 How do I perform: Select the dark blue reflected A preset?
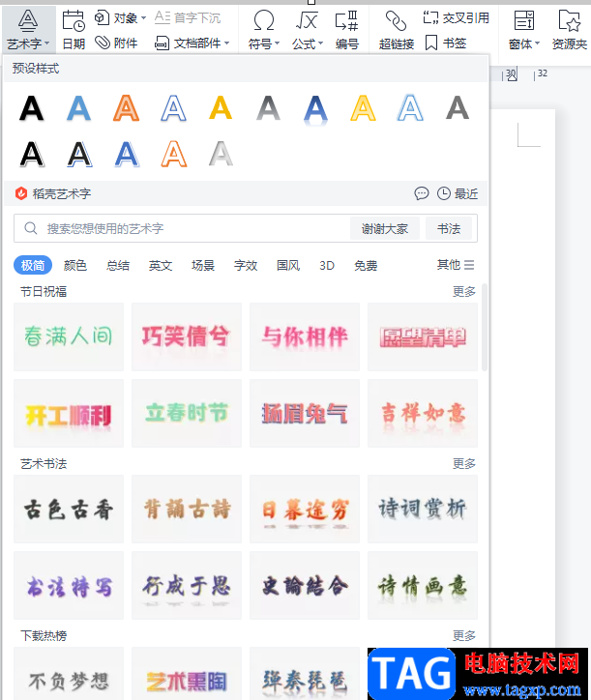pos(315,109)
